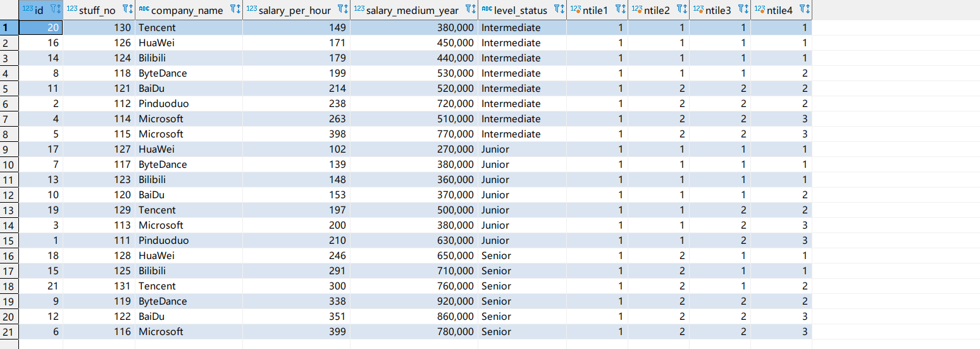The height and width of the screenshot is (349, 980).
Task: Open filter icon for ntile2 column
Action: click(x=679, y=10)
